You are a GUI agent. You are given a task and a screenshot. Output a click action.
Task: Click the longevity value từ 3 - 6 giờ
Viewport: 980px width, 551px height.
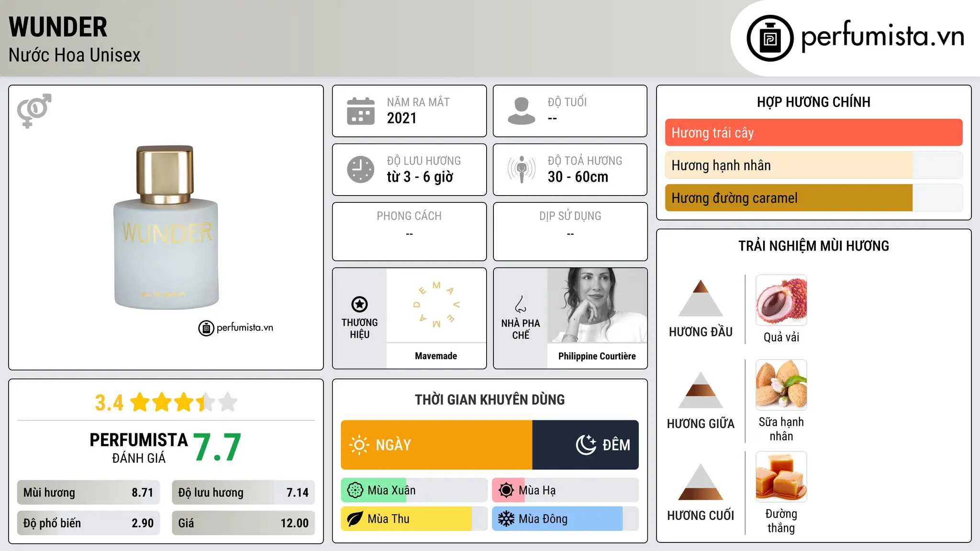tap(420, 177)
